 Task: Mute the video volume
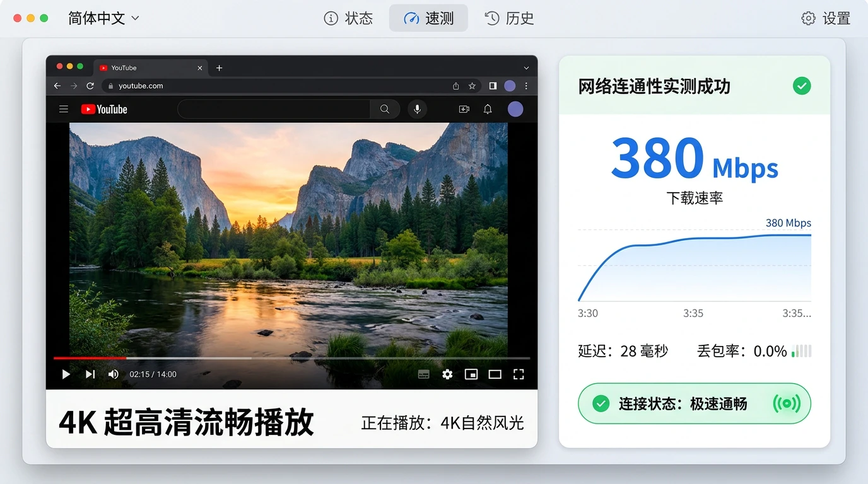pyautogui.click(x=114, y=374)
